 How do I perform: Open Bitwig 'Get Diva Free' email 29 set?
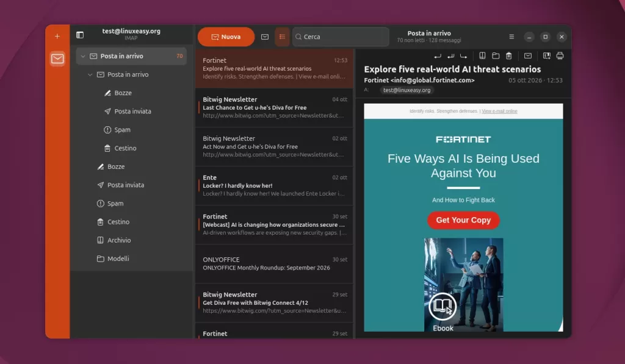coord(274,302)
